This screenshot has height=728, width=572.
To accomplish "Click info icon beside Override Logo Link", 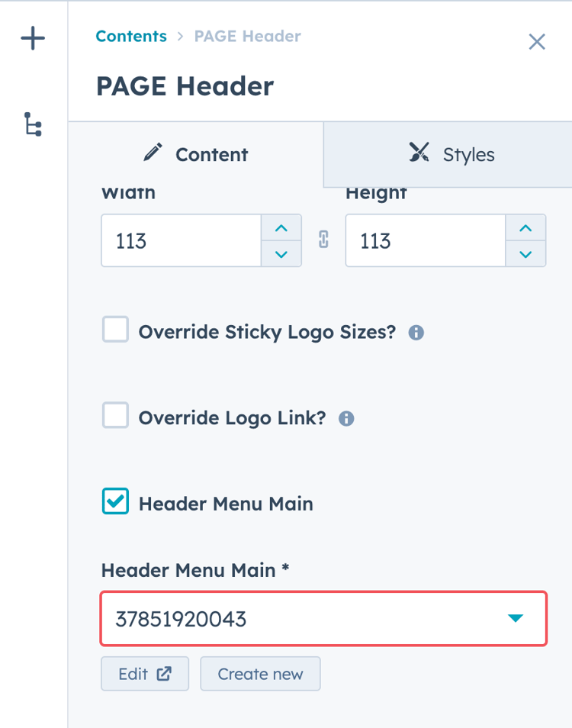I will tap(346, 418).
